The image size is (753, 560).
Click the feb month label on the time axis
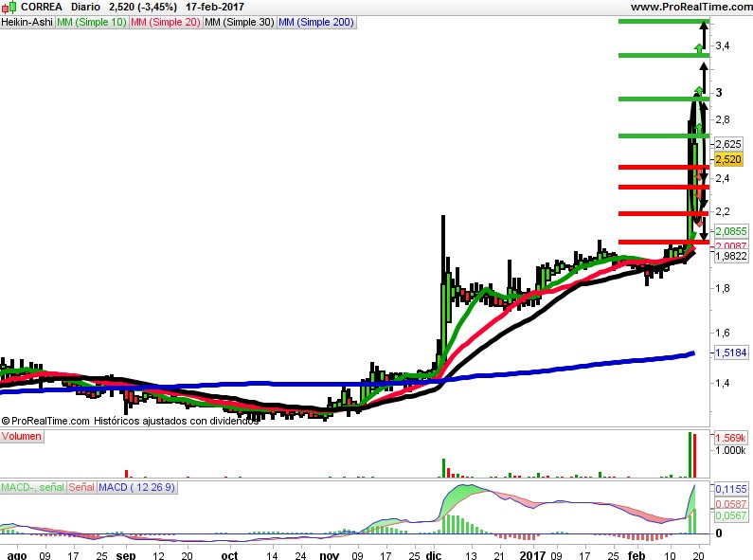636,555
